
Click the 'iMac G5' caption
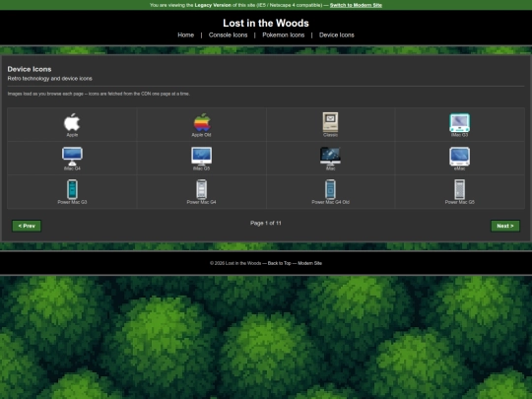coord(202,168)
